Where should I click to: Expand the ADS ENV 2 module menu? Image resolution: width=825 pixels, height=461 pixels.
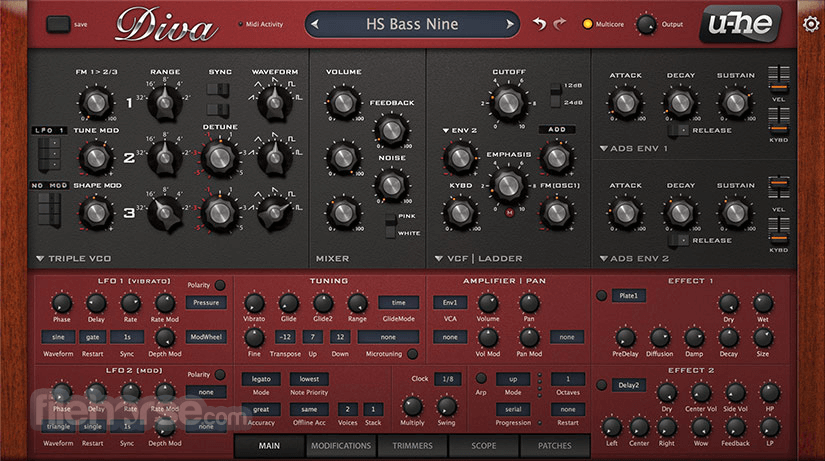click(x=603, y=258)
